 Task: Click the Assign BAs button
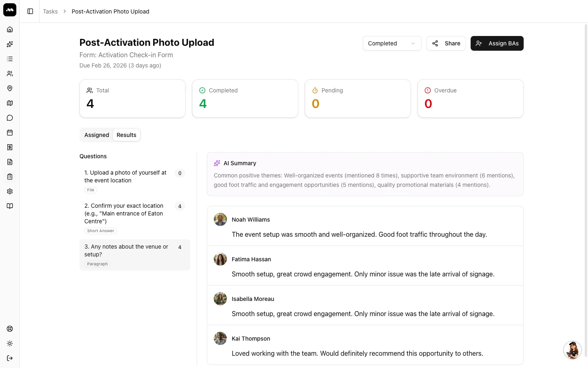[497, 43]
